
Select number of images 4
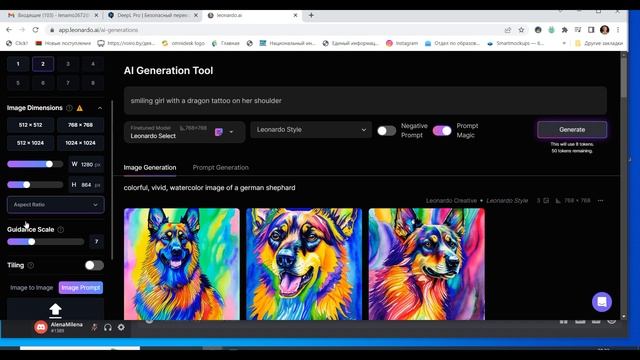tap(93, 64)
